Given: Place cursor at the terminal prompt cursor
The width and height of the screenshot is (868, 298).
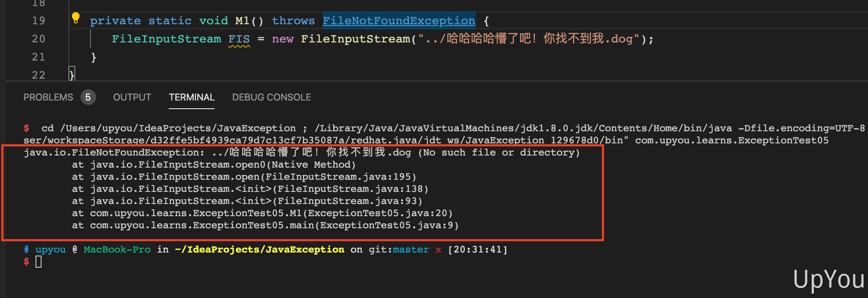Looking at the screenshot, I should point(39,262).
